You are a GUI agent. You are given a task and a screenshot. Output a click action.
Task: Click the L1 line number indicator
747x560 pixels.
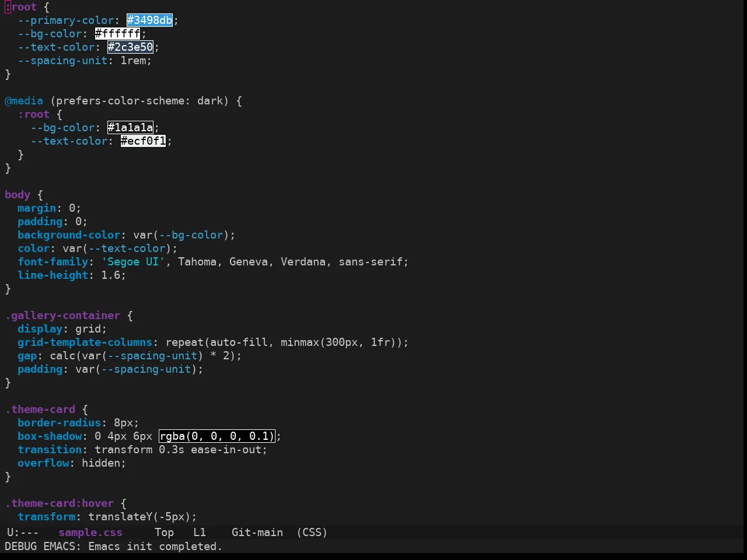coord(200,533)
